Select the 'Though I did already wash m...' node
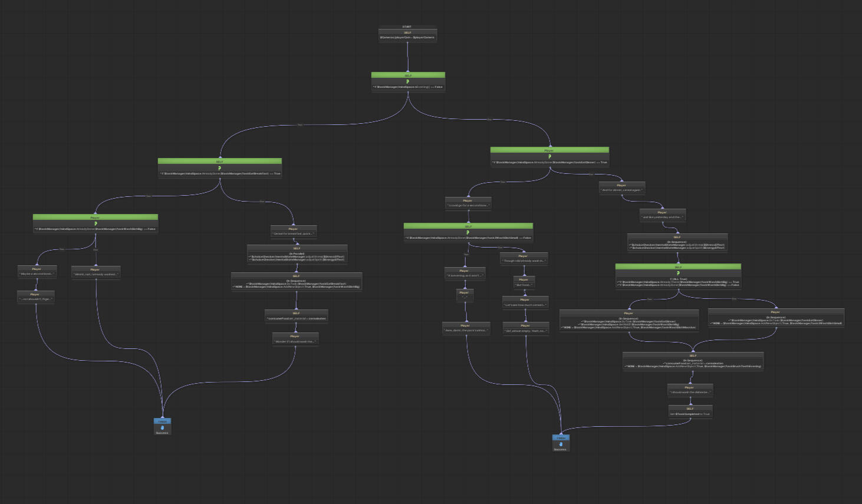The height and width of the screenshot is (504, 862). pos(524,258)
